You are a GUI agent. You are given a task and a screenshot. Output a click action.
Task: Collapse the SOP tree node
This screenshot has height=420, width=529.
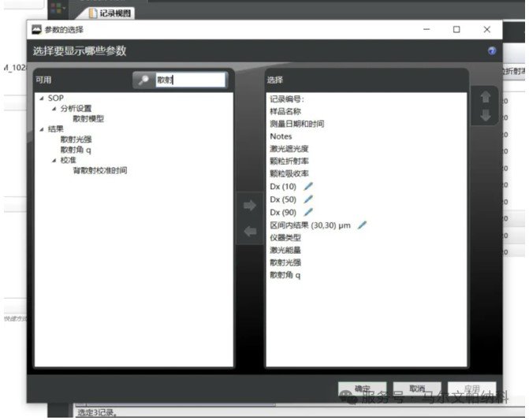click(x=42, y=98)
